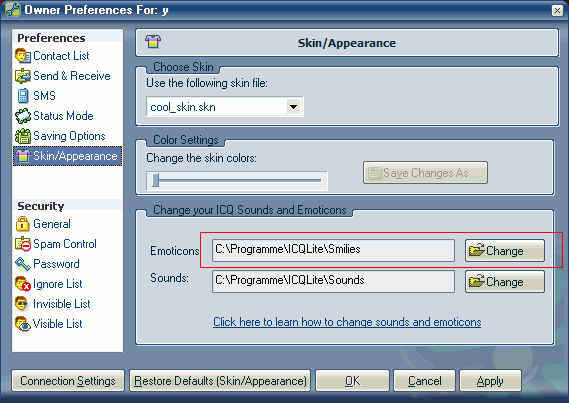Select Saving Options in the sidebar
The image size is (569, 403).
(x=69, y=136)
